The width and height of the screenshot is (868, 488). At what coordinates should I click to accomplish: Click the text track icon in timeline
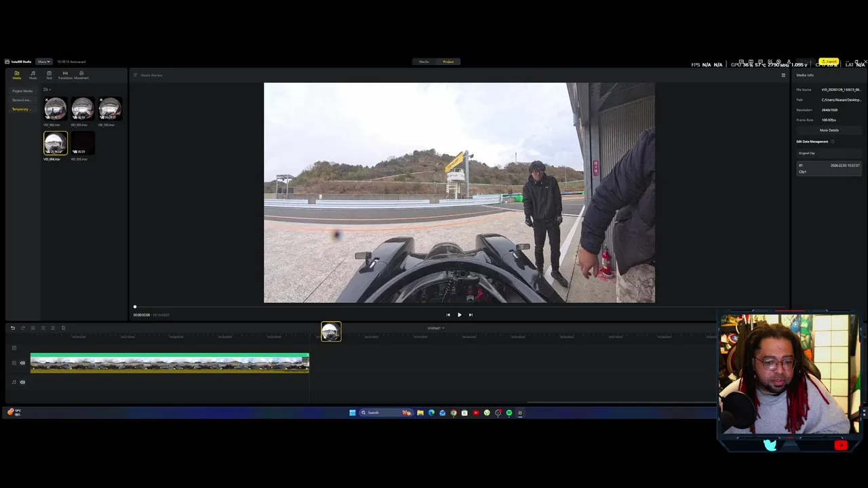(x=14, y=348)
